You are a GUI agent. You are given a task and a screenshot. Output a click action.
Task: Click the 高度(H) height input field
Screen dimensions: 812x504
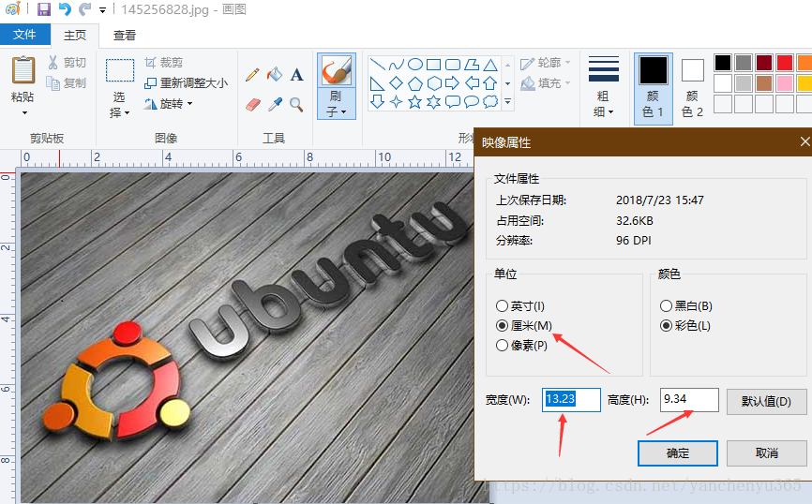(x=689, y=399)
